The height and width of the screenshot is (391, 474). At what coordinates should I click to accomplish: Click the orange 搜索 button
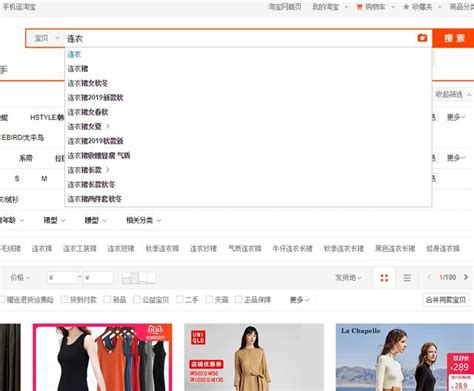[453, 38]
